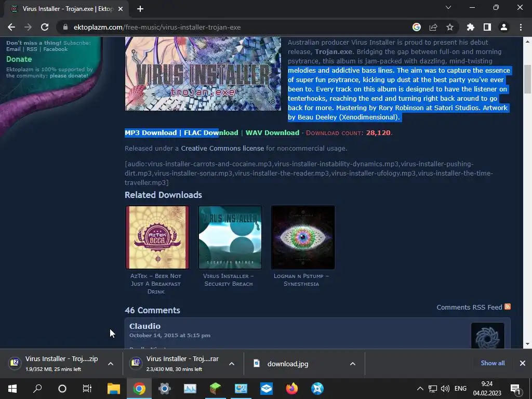The image size is (532, 399).
Task: Start WAV Download
Action: coord(272,132)
